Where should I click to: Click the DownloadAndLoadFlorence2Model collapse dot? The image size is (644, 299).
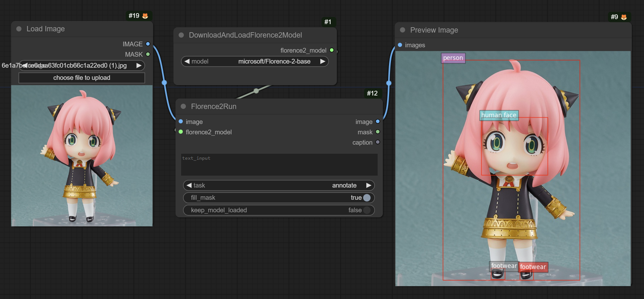181,35
